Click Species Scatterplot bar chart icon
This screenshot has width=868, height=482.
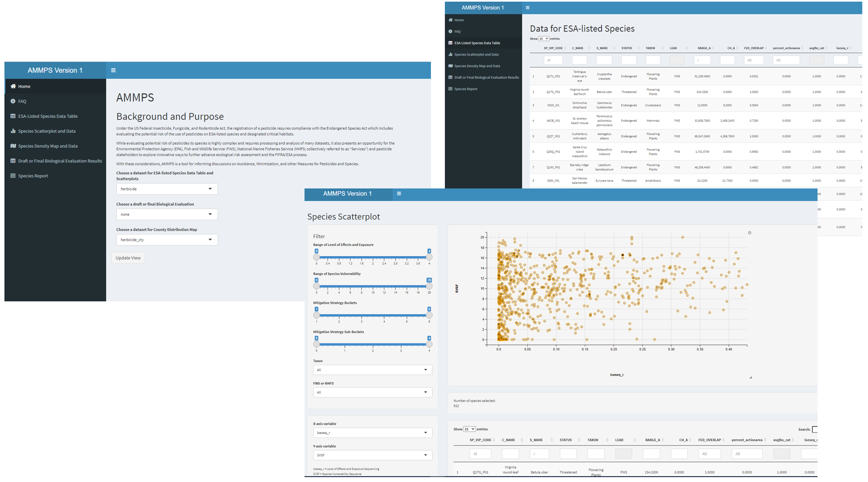pos(13,131)
